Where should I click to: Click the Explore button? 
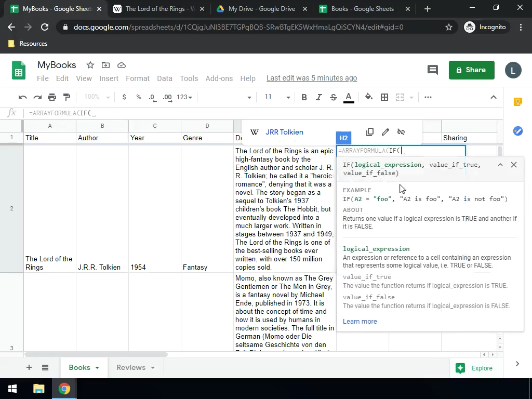click(x=474, y=368)
